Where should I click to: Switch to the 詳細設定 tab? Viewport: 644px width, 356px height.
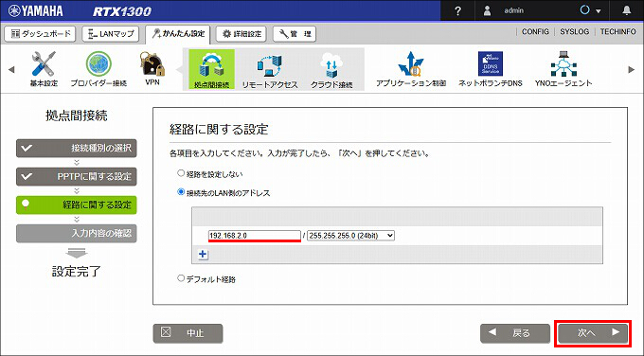pyautogui.click(x=241, y=34)
